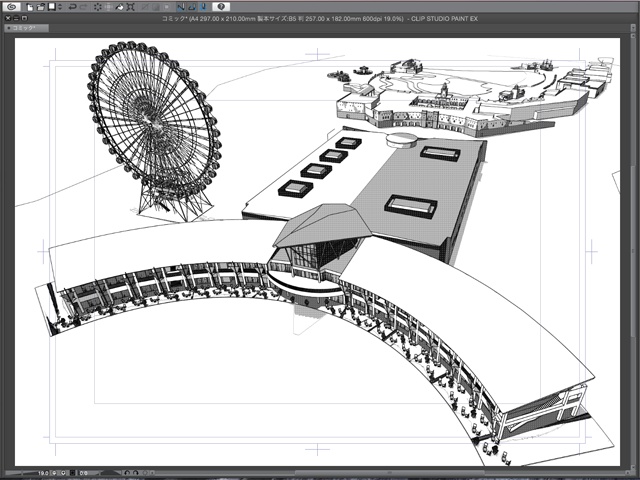This screenshot has height=480, width=640.
Task: Zoom out with the status bar button
Action: pyautogui.click(x=54, y=473)
